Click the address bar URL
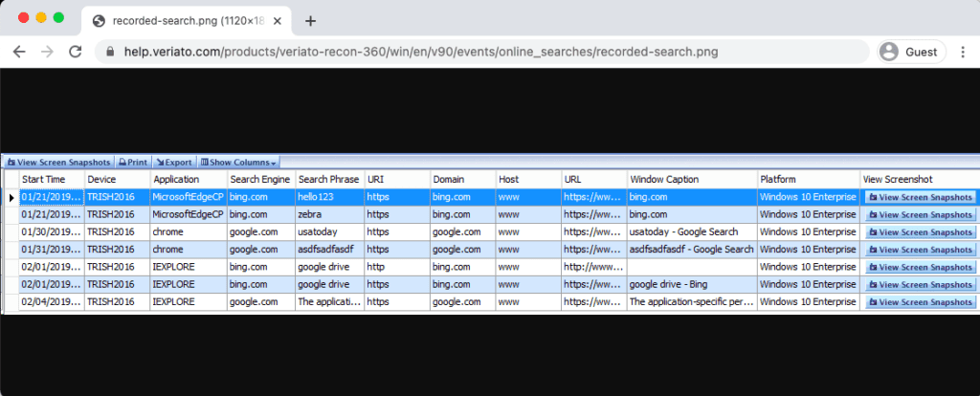The height and width of the screenshot is (396, 980). [x=421, y=52]
